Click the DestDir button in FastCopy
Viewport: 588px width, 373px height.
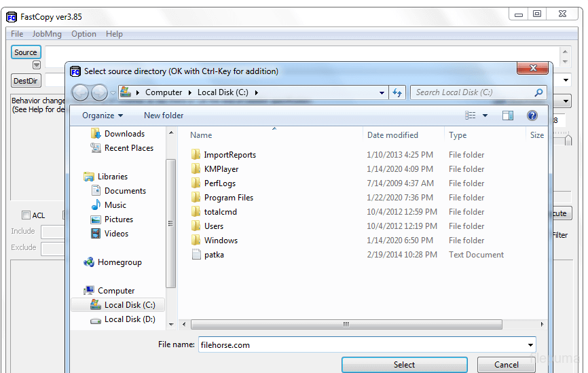(26, 81)
